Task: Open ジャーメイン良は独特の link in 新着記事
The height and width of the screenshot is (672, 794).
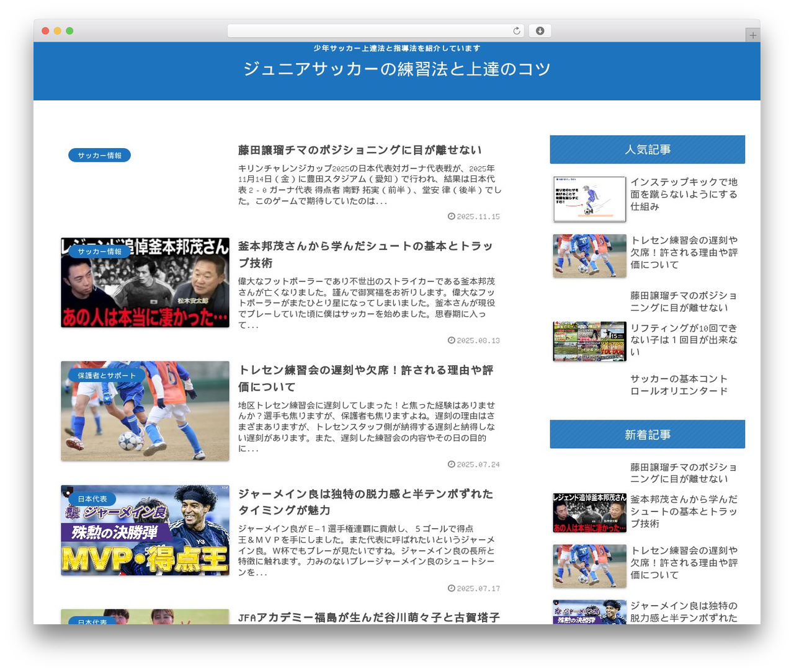Action: click(x=684, y=612)
